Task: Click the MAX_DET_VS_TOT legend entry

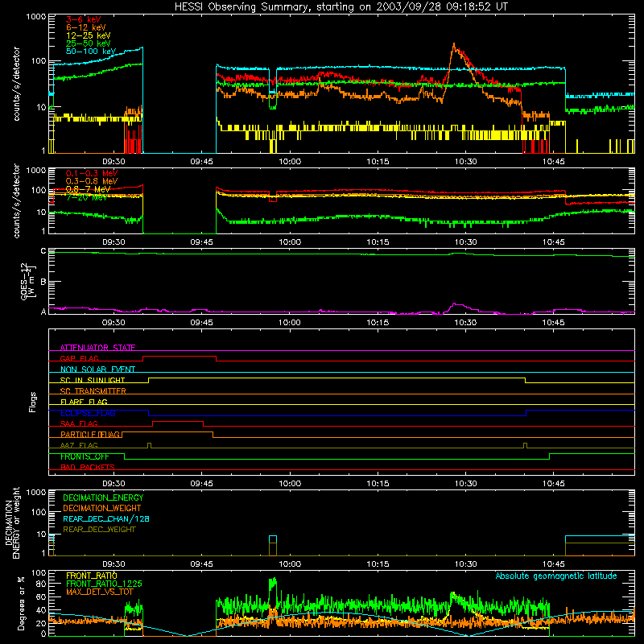Action: tap(99, 592)
